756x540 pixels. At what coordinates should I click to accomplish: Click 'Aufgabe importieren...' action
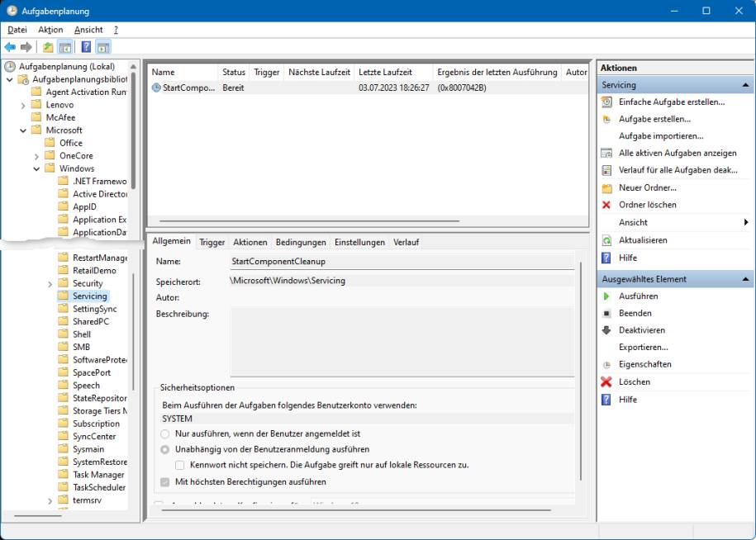661,136
